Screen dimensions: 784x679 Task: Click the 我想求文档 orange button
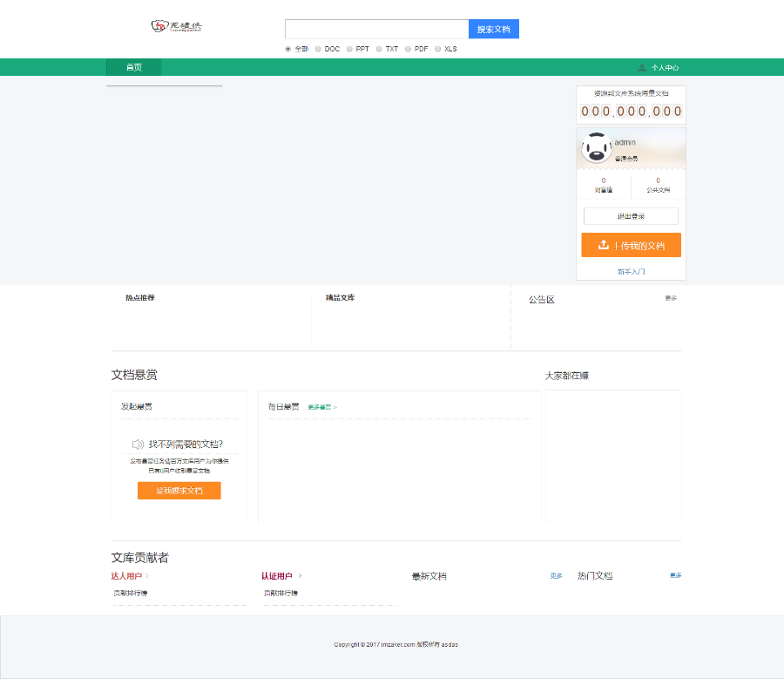click(179, 491)
